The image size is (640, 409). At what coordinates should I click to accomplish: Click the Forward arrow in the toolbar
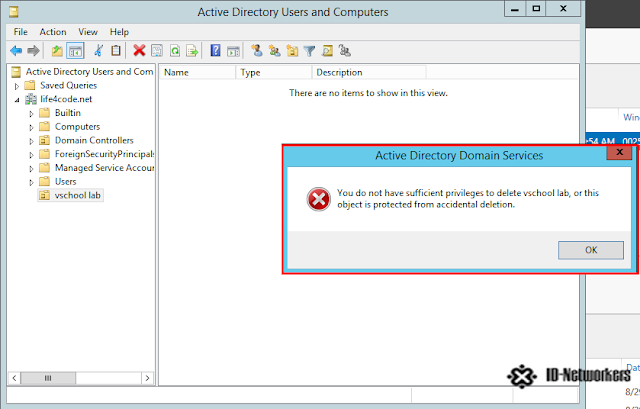33,51
